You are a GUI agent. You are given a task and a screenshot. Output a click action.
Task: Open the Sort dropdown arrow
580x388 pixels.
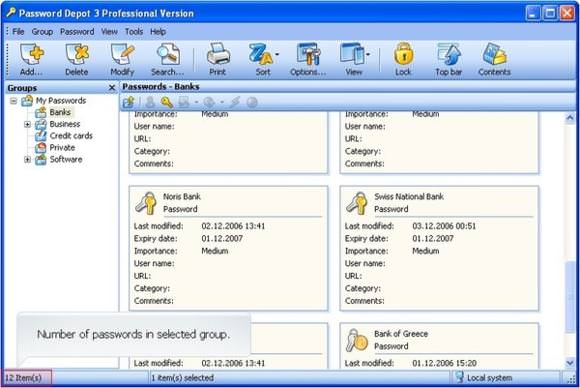pyautogui.click(x=277, y=54)
